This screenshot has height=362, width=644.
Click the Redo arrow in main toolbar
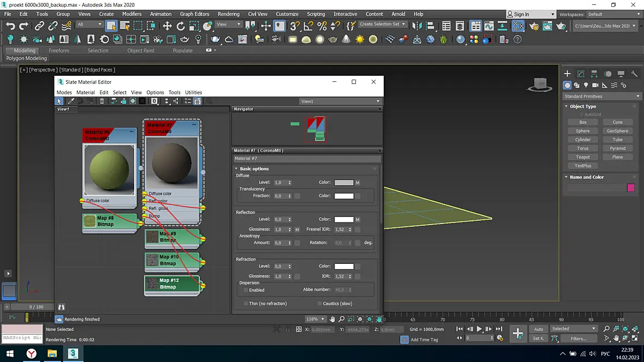pyautogui.click(x=24, y=26)
